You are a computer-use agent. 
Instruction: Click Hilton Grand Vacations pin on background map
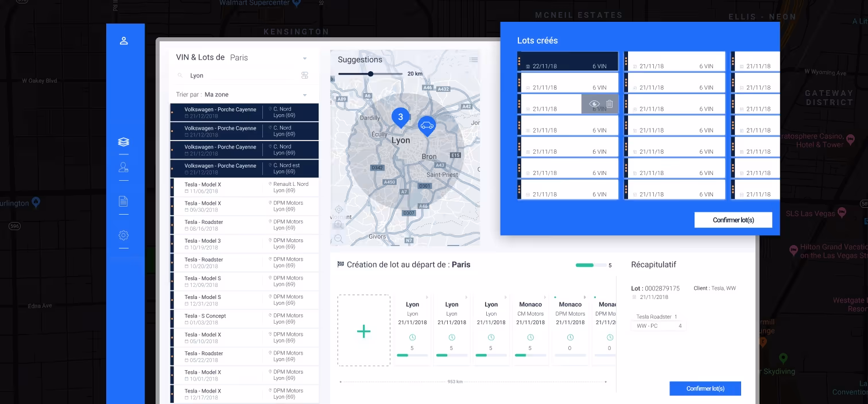(794, 250)
